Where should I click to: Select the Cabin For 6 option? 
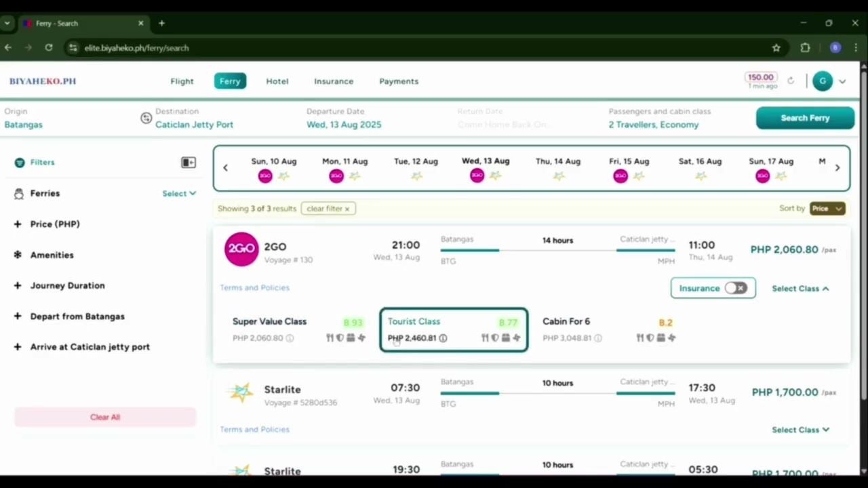(608, 330)
